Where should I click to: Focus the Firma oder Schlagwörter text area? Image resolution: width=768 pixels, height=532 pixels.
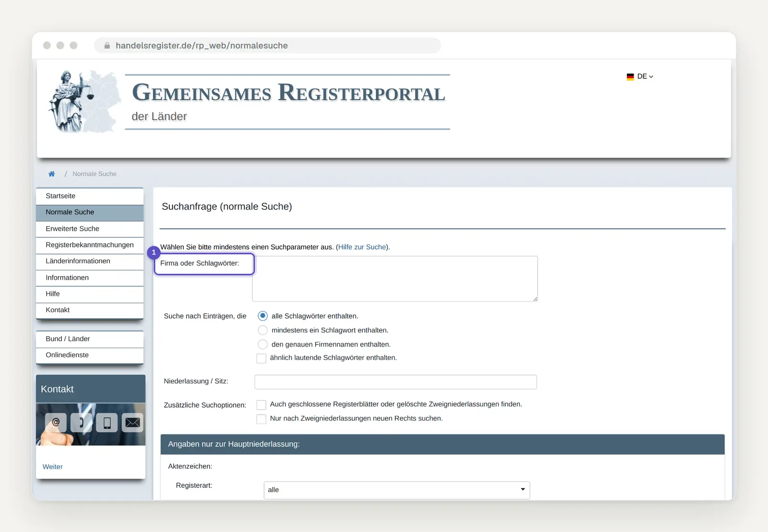pyautogui.click(x=395, y=279)
